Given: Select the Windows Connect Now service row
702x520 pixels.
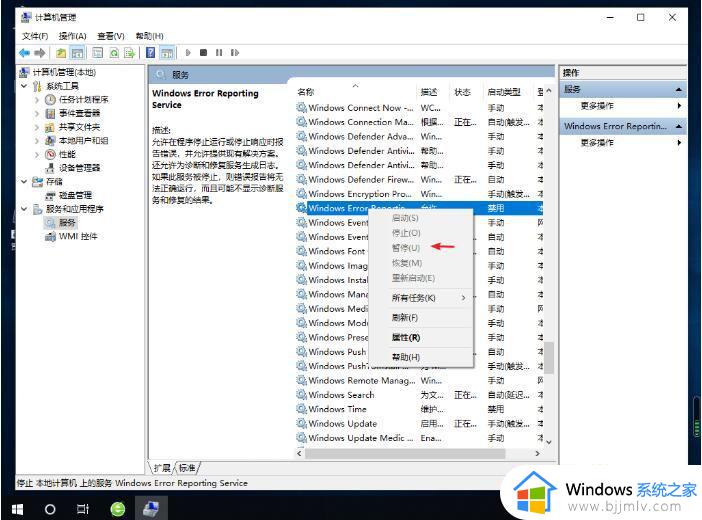Looking at the screenshot, I should coord(419,108).
